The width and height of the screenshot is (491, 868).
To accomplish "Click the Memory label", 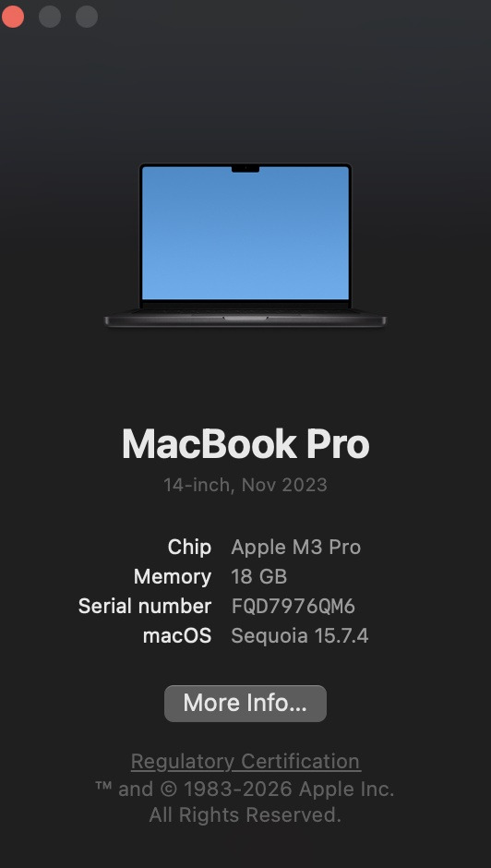I will (x=173, y=577).
